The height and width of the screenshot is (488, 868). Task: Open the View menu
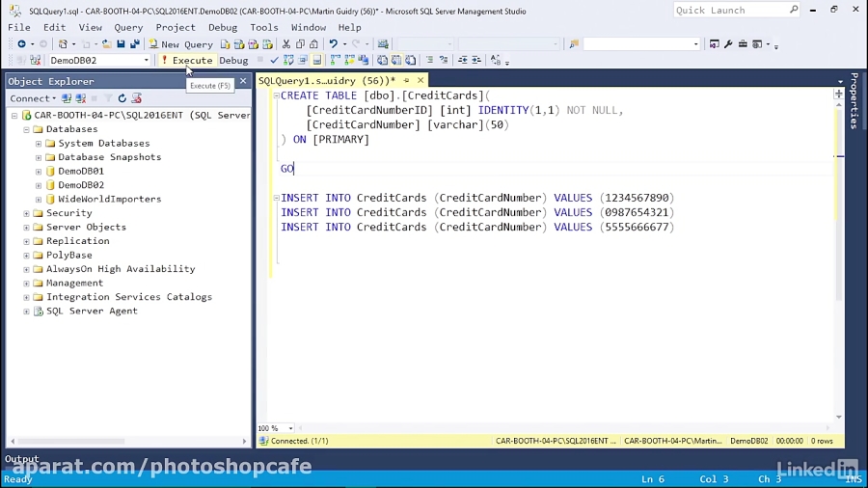[x=91, y=27]
